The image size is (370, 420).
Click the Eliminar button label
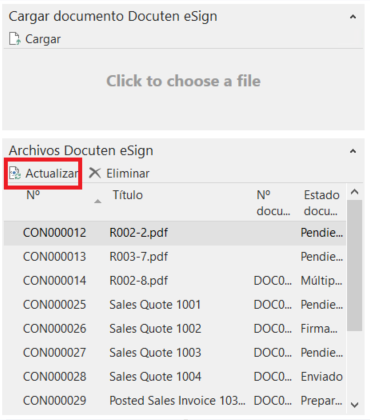(128, 173)
